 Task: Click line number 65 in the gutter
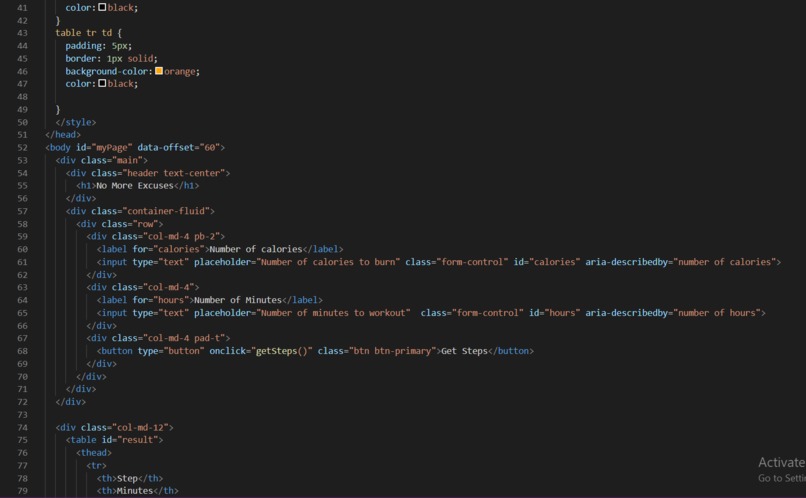(x=22, y=313)
